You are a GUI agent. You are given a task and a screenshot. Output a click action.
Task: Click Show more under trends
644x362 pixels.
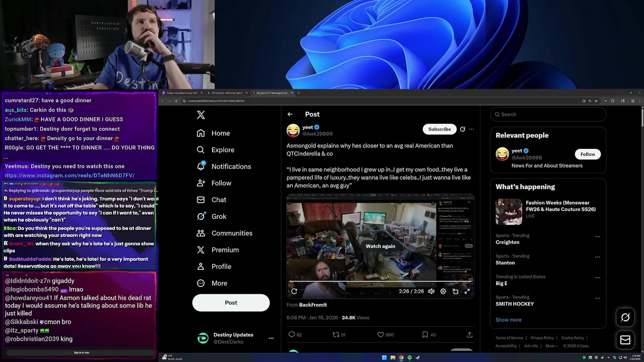point(509,320)
